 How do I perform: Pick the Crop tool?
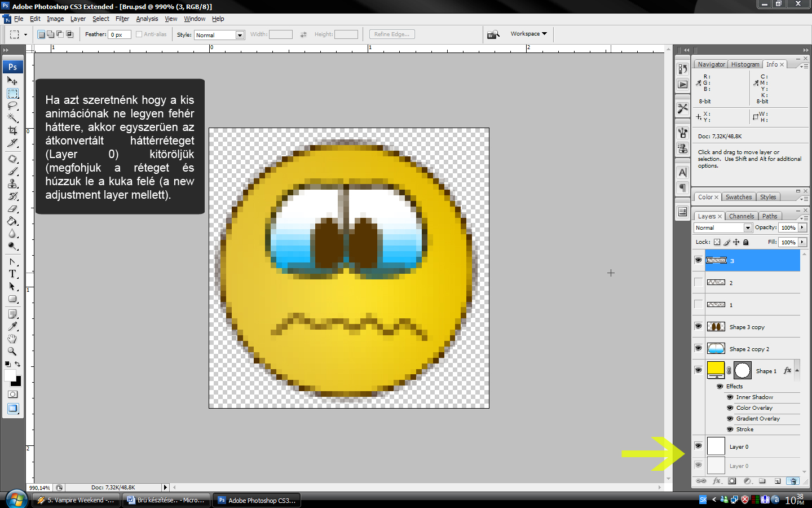(x=12, y=130)
